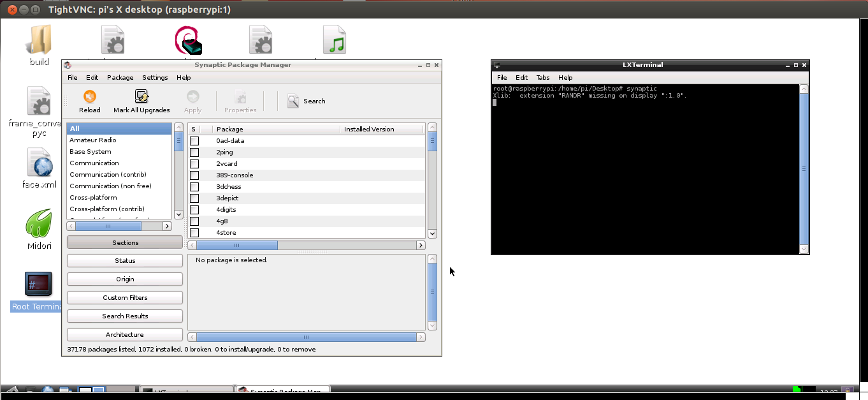Select Cross-platform (contrib) section
This screenshot has height=400, width=868.
click(x=119, y=209)
